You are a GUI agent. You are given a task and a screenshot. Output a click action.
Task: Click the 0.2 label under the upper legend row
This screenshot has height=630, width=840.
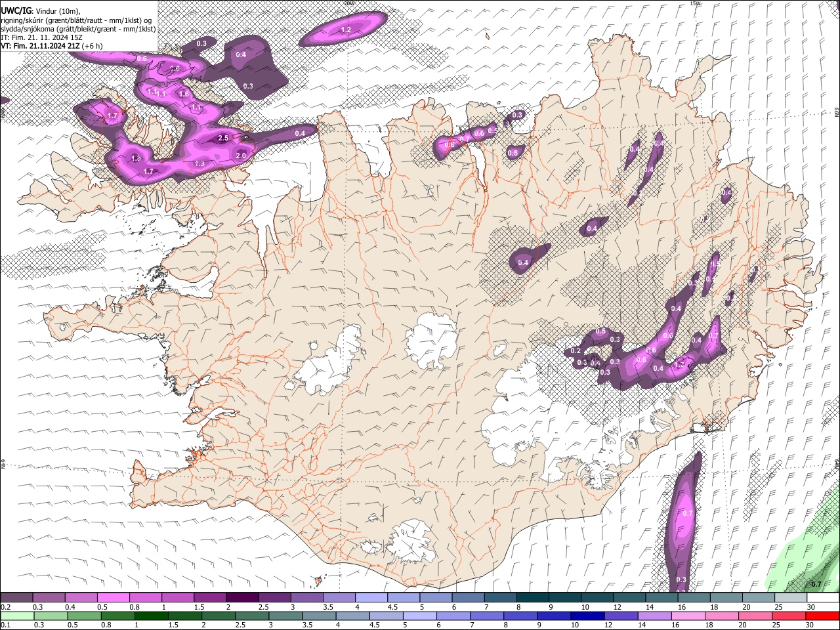6,607
